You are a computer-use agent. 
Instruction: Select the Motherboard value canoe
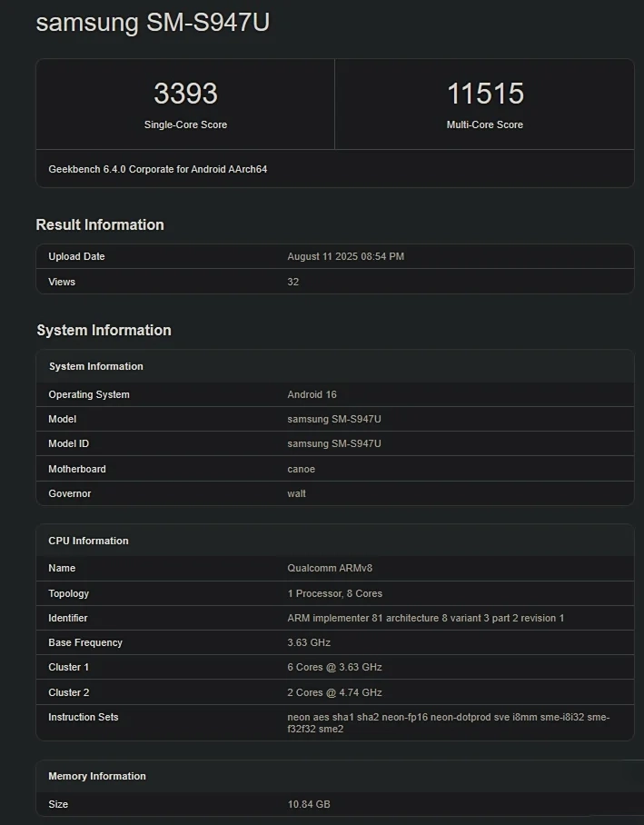302,469
